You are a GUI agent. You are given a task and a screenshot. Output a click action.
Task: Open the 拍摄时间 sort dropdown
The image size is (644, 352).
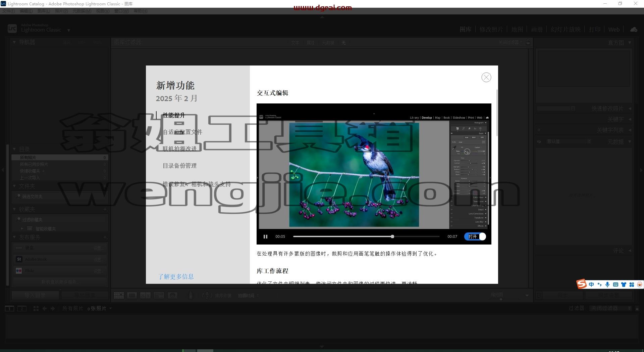click(x=248, y=296)
